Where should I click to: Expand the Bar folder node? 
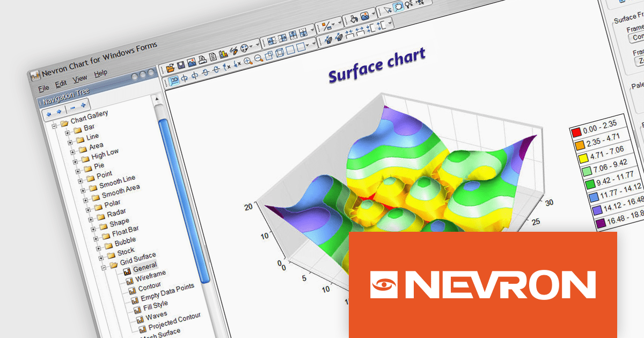click(x=67, y=133)
